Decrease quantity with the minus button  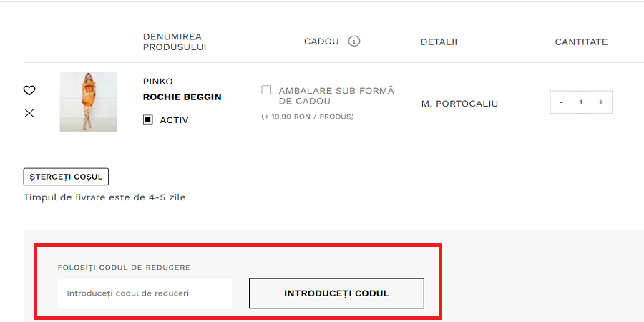561,102
